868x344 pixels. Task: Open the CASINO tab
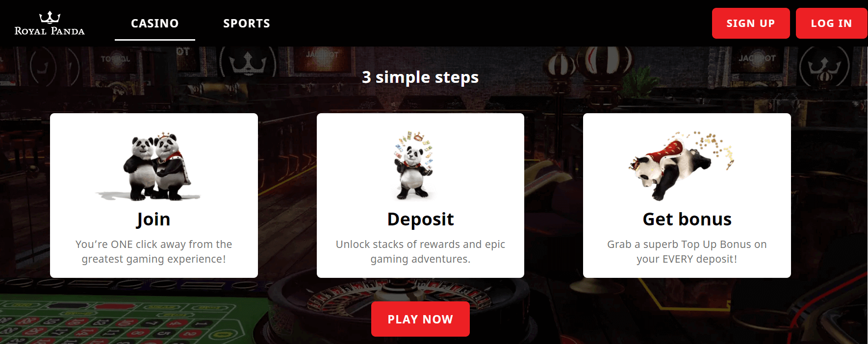tap(155, 24)
